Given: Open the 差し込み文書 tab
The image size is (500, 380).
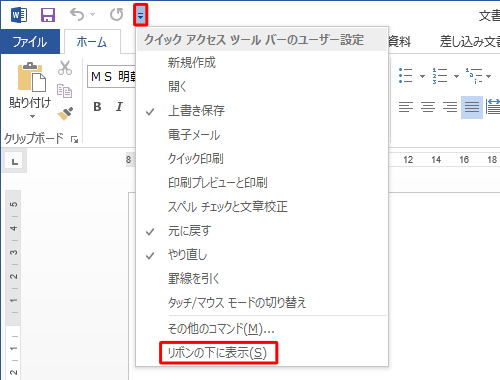Looking at the screenshot, I should 470,42.
